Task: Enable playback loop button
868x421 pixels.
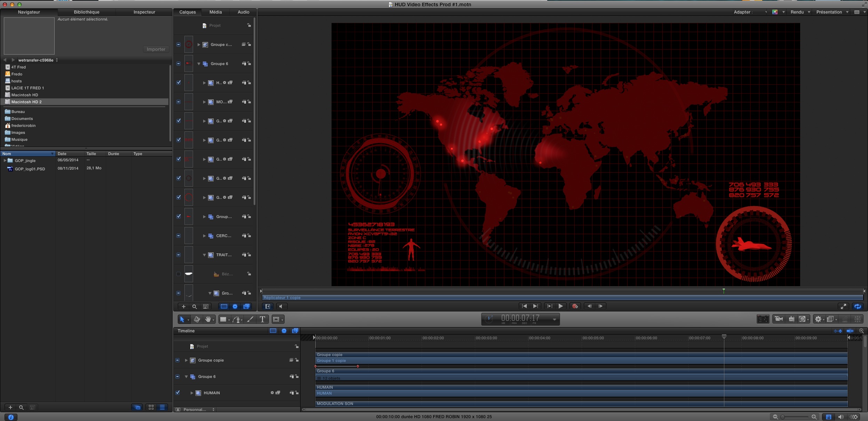Action: tap(858, 306)
